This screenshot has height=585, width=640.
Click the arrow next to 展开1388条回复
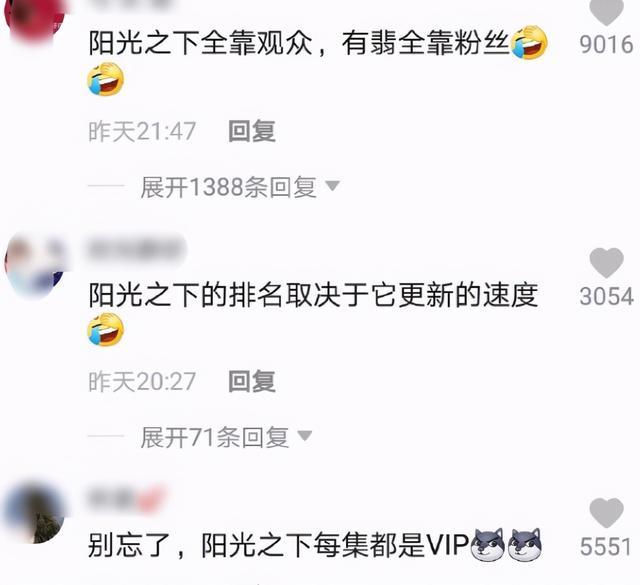click(332, 186)
